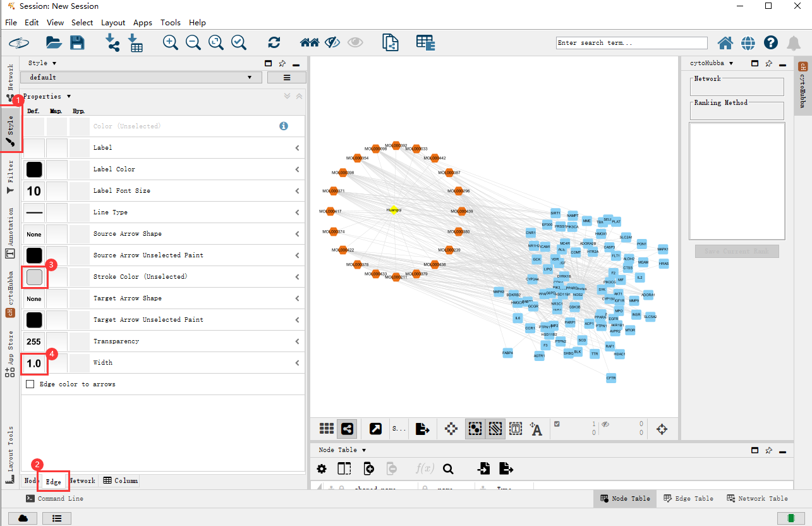Image resolution: width=812 pixels, height=526 pixels.
Task: Click the fit network crosshair icon at right
Action: (662, 429)
